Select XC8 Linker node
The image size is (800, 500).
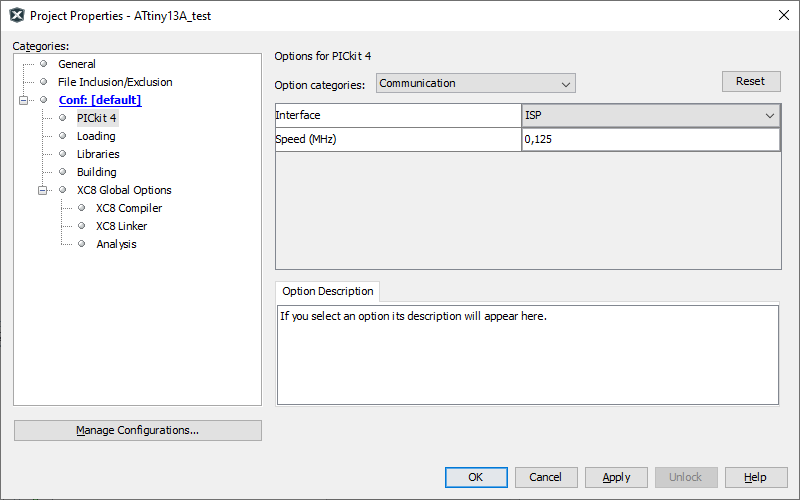[x=121, y=226]
